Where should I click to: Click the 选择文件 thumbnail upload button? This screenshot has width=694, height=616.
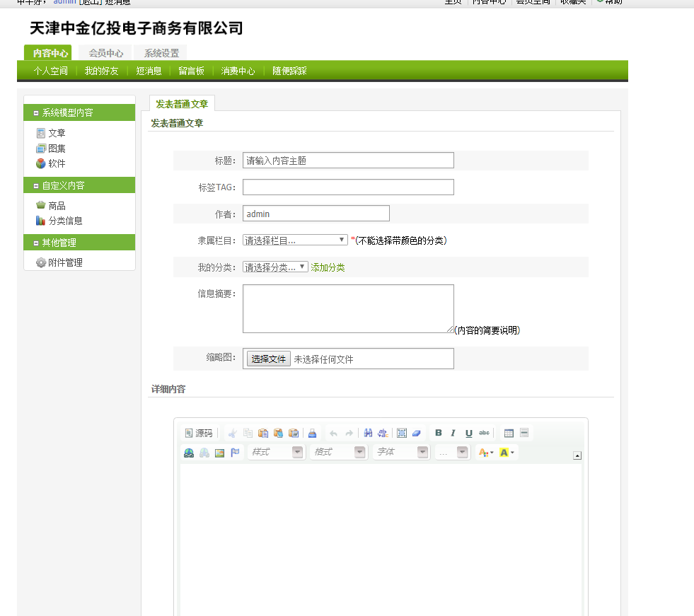(x=268, y=359)
